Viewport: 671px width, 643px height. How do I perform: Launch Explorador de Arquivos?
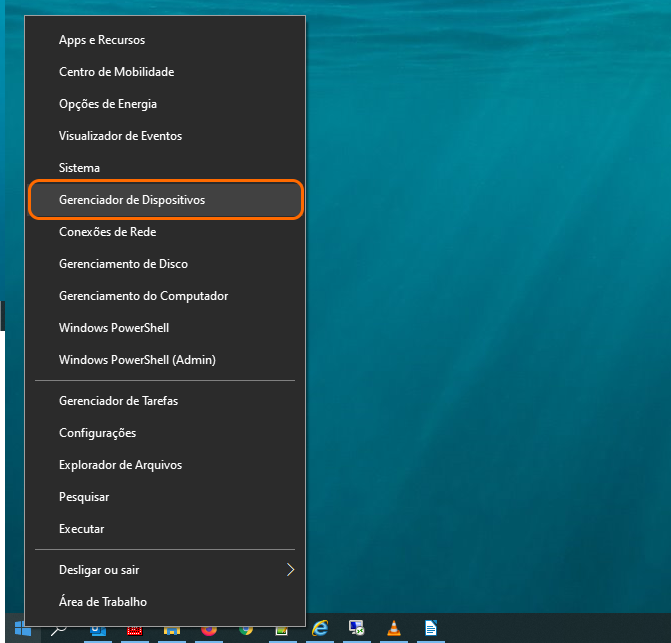coord(165,465)
